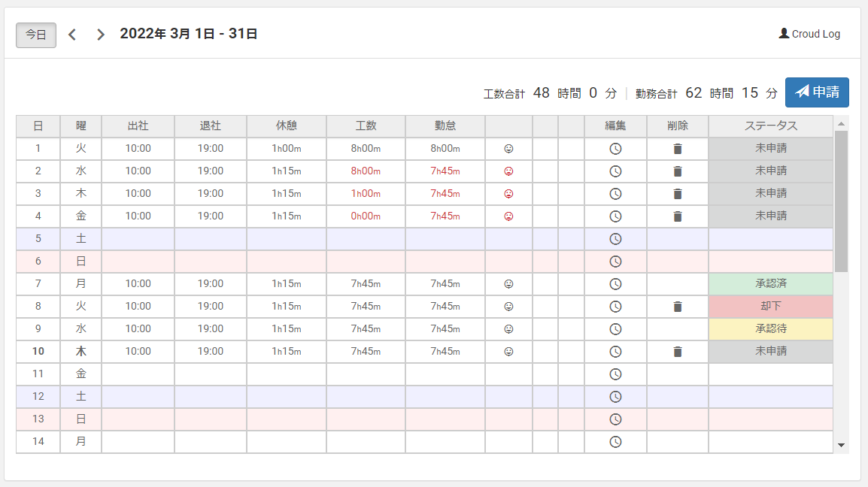Delete day 10 entry with trash icon
Image resolution: width=868 pixels, height=487 pixels.
(678, 352)
